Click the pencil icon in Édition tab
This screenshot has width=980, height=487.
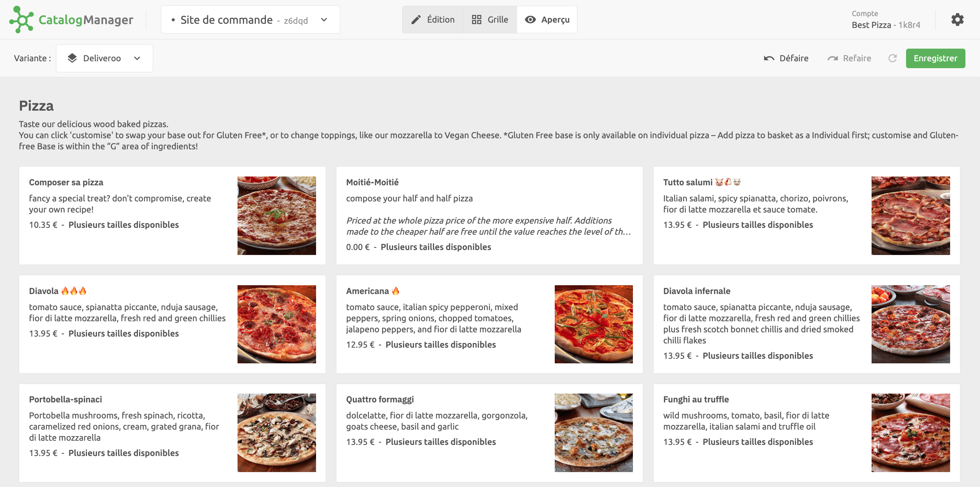coord(416,20)
